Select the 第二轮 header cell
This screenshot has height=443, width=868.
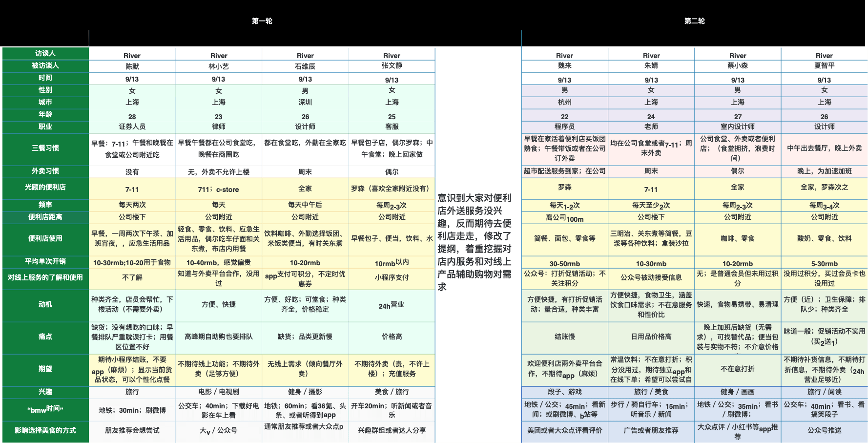(694, 21)
